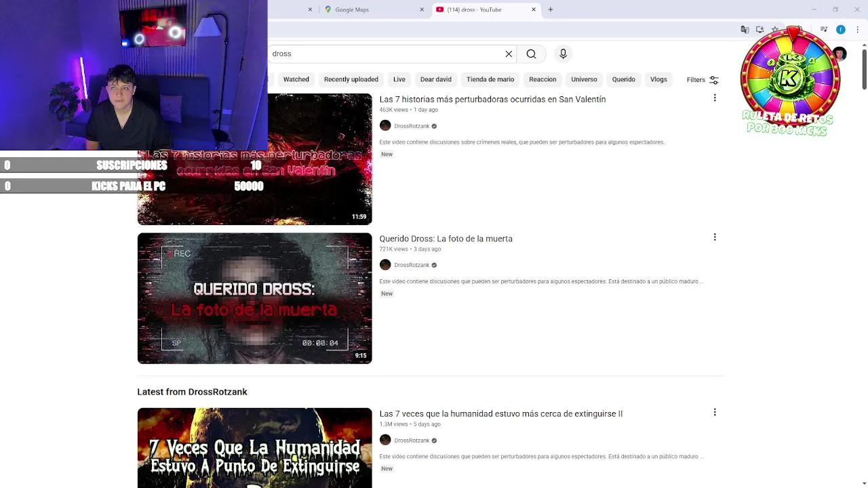Select the Tienda de mario chip
868x488 pixels.
click(x=490, y=79)
